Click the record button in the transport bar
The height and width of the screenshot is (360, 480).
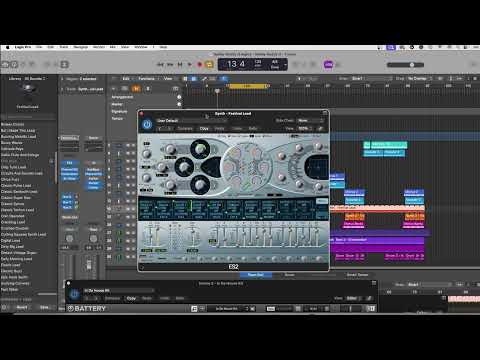click(200, 64)
